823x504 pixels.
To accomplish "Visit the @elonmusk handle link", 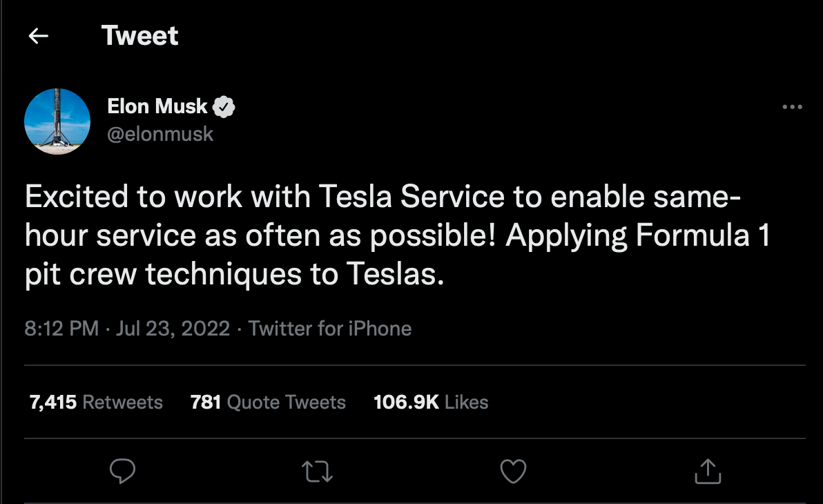I will pyautogui.click(x=160, y=133).
